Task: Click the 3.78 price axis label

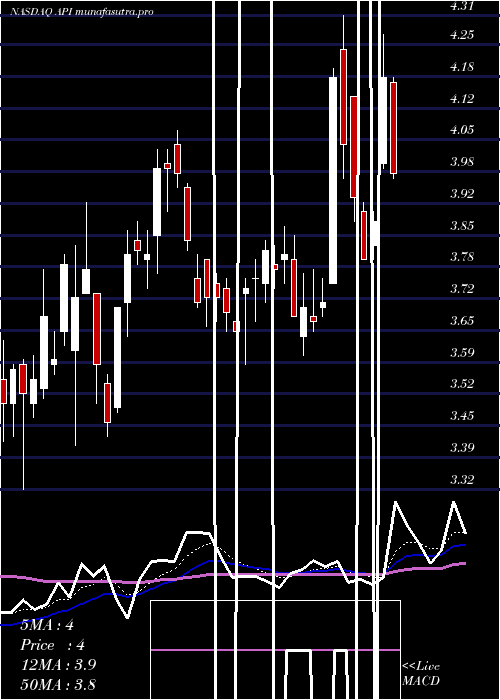Action: tap(463, 257)
